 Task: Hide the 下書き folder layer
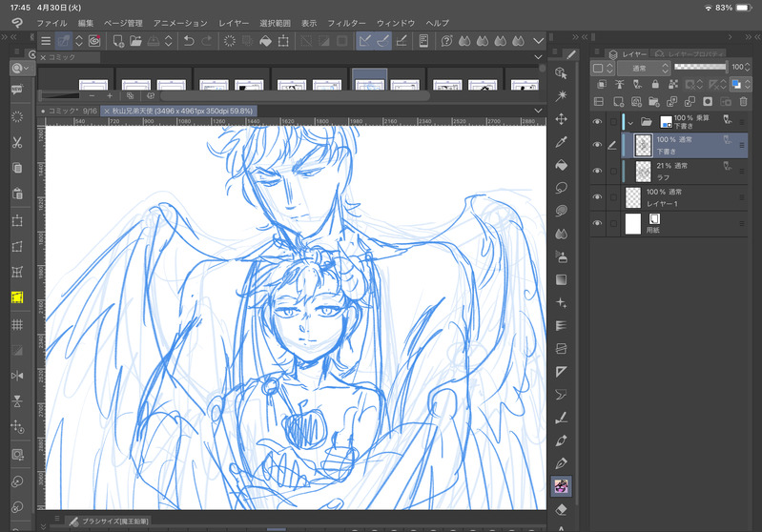pos(597,122)
